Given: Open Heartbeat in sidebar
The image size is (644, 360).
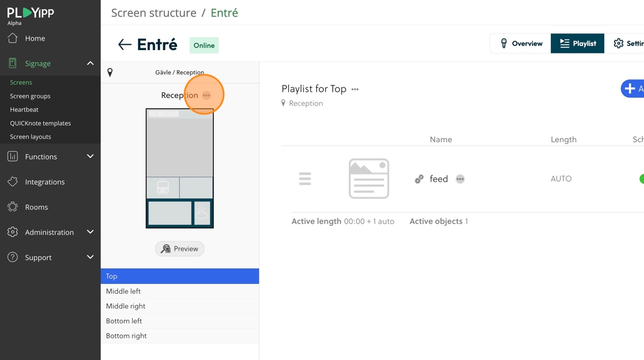Looking at the screenshot, I should coord(24,109).
